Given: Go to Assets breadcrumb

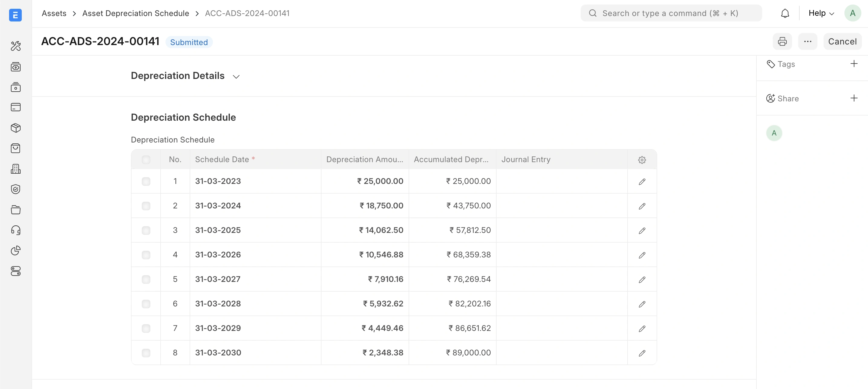Looking at the screenshot, I should pos(54,13).
